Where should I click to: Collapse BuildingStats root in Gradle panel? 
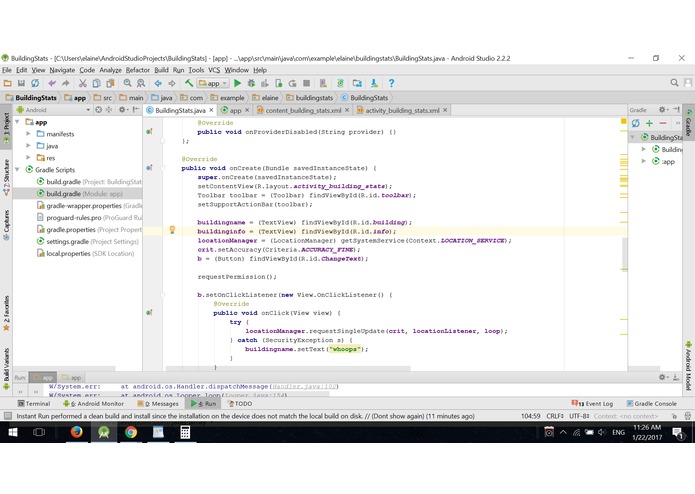point(633,137)
